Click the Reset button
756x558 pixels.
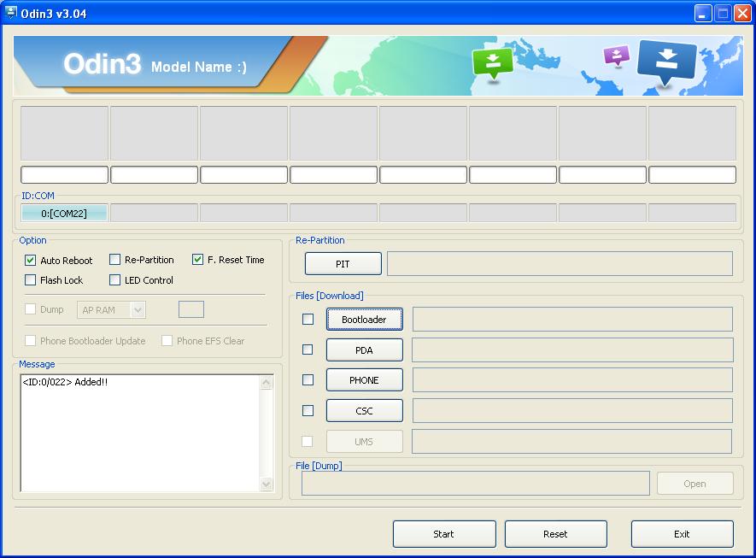(x=555, y=534)
